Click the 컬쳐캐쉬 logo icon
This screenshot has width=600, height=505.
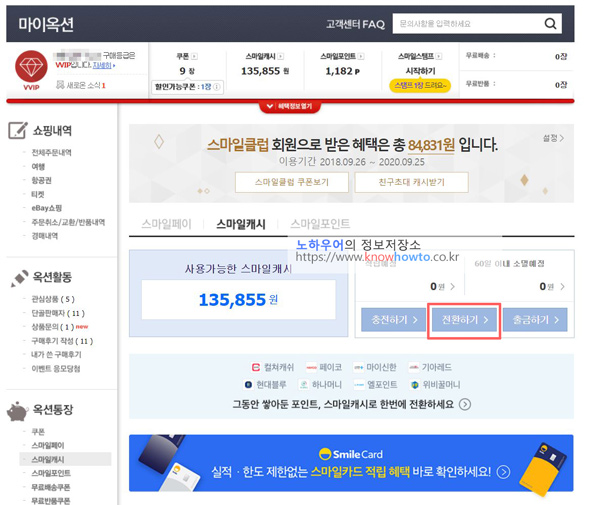click(256, 367)
